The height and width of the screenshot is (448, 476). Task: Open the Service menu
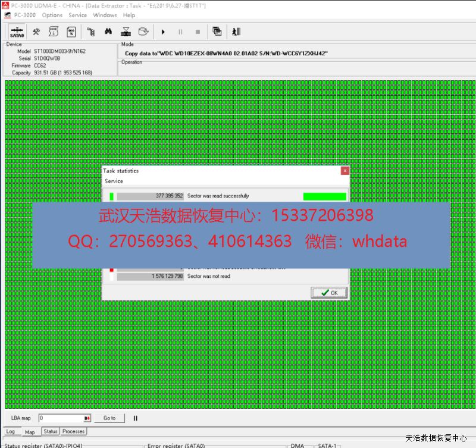click(x=77, y=15)
